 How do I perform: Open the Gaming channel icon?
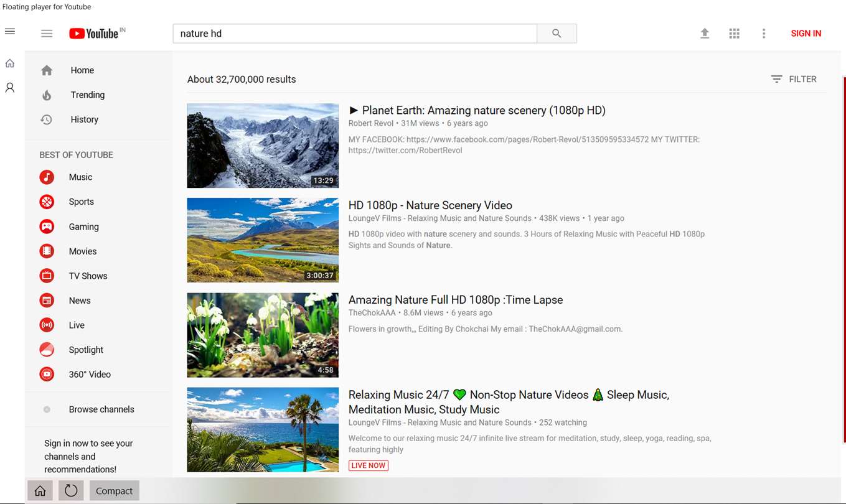[47, 226]
